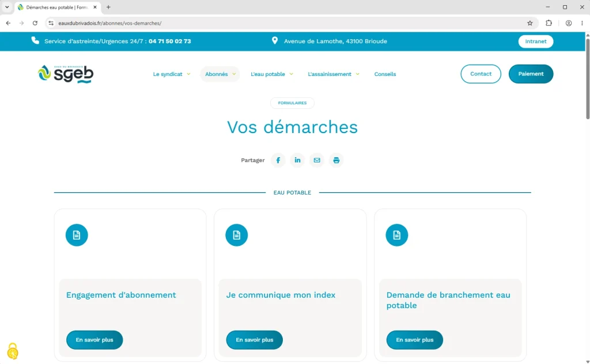Click the map pin location icon
This screenshot has width=590, height=364.
click(x=275, y=41)
